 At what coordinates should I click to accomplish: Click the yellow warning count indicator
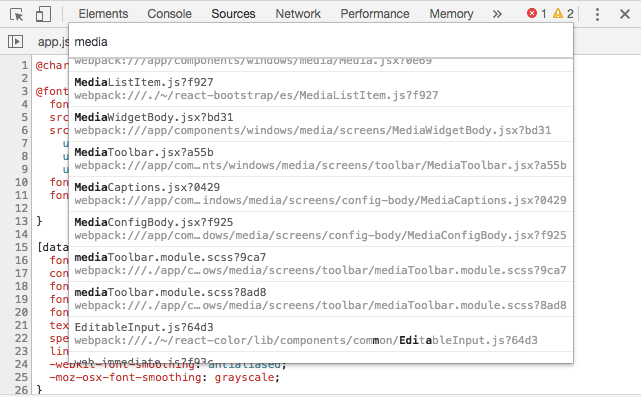[563, 14]
